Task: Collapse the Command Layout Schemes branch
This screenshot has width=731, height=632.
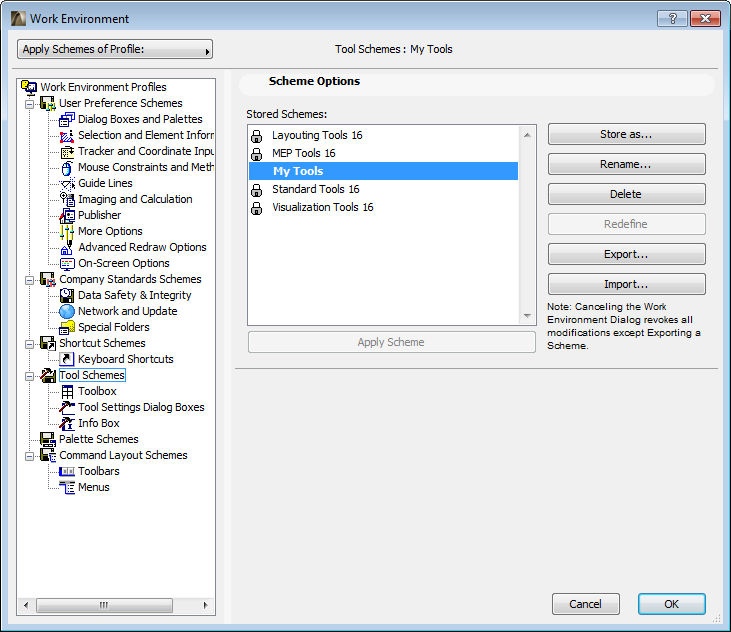Action: [29, 456]
